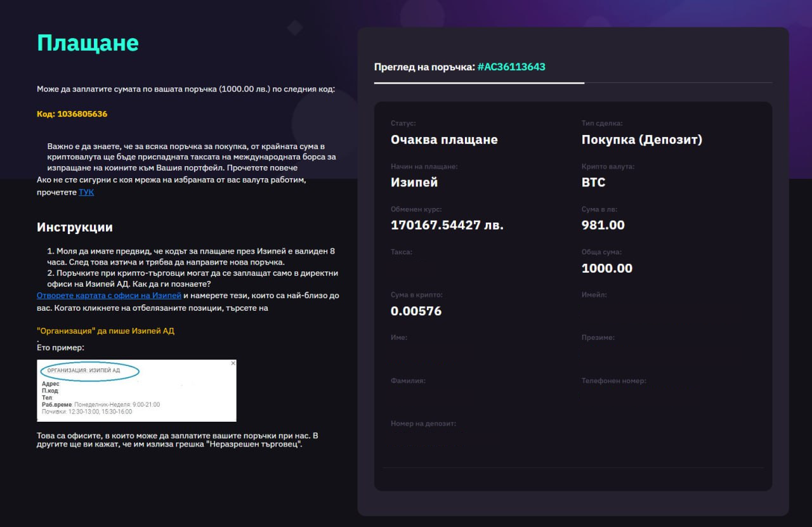The width and height of the screenshot is (812, 527).
Task: Select the order number #AC36113643
Action: pyautogui.click(x=511, y=67)
